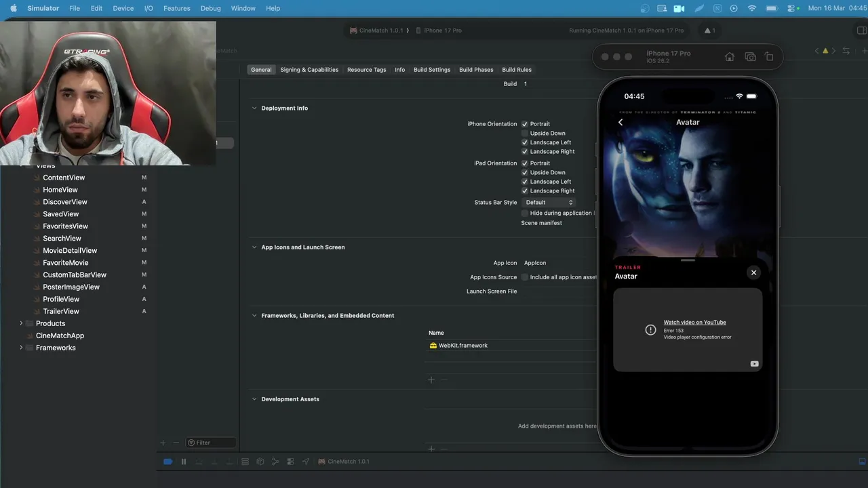Uncheck iPhone Landscape Left orientation

525,142
